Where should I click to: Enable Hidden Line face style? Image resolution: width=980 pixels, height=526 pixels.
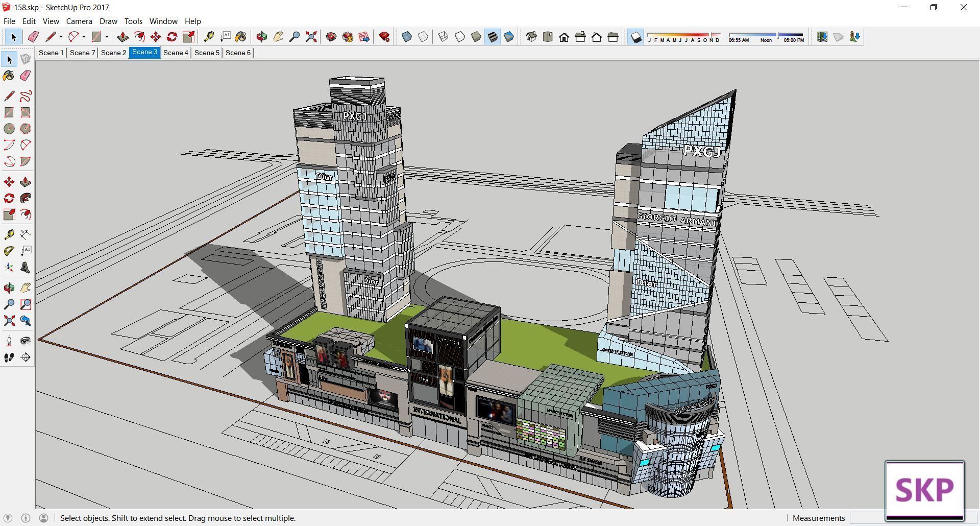[x=460, y=37]
